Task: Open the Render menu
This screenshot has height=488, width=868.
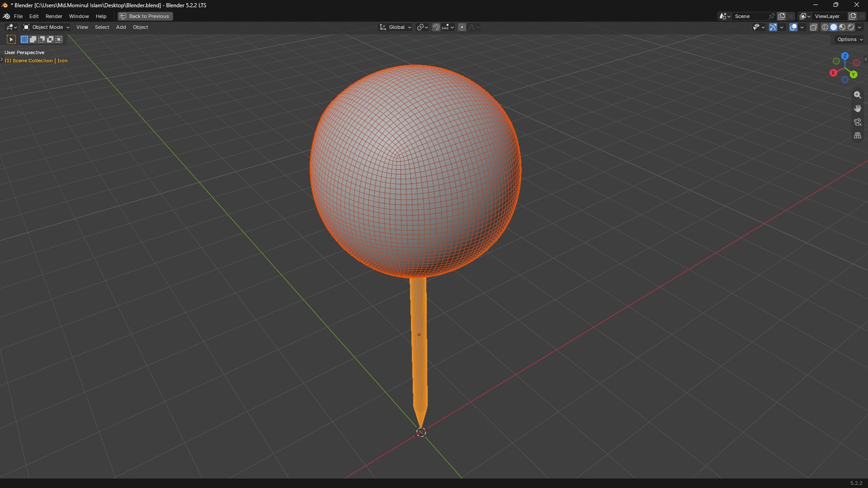Action: [x=54, y=16]
